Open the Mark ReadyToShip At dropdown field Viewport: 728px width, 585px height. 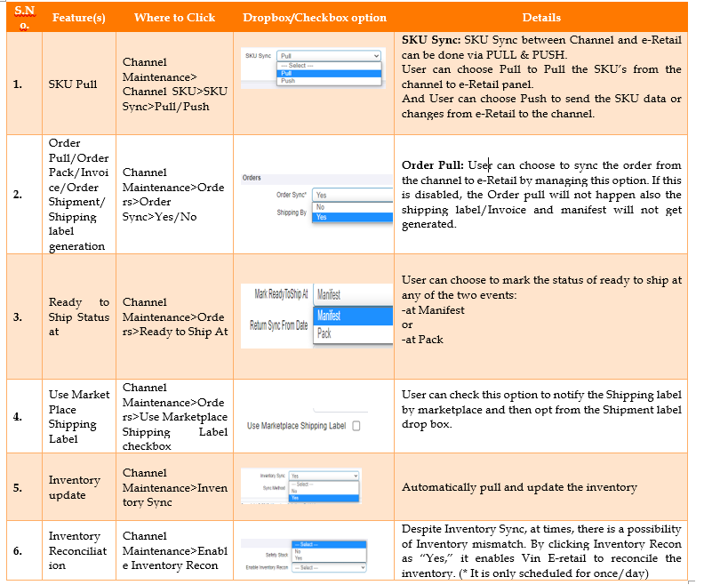pos(353,294)
